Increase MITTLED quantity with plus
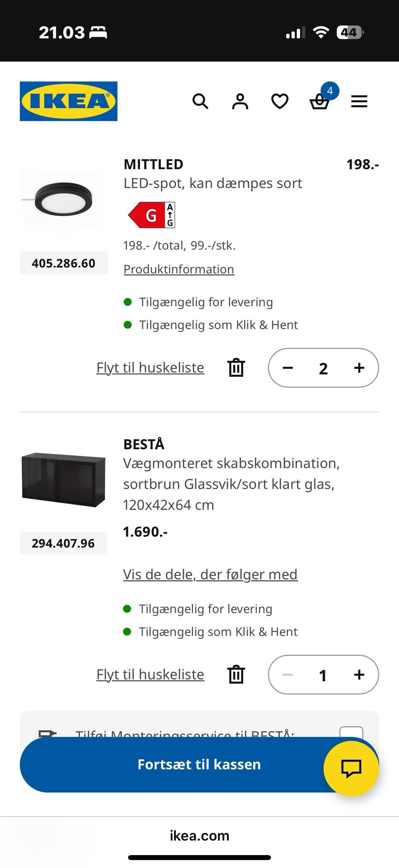399x868 pixels. pyautogui.click(x=359, y=368)
